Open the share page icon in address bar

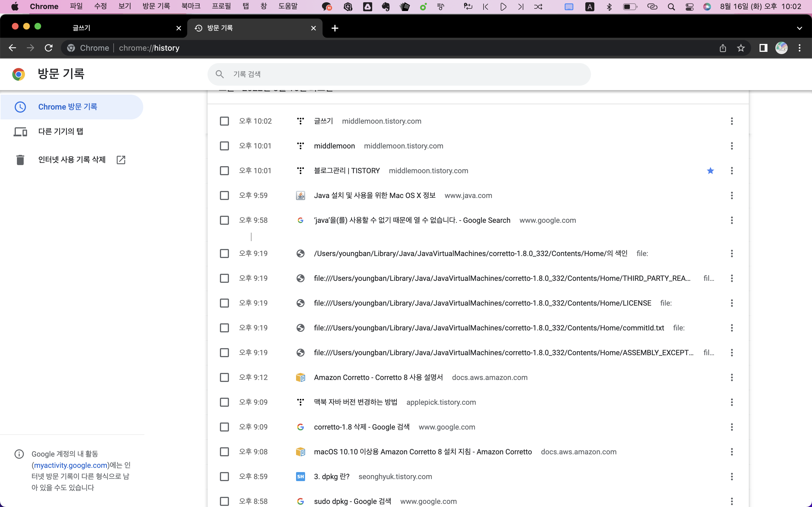(x=723, y=48)
